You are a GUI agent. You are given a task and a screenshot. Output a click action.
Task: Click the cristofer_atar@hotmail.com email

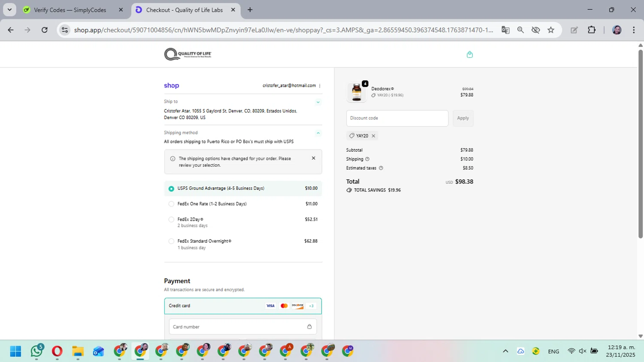pyautogui.click(x=289, y=86)
